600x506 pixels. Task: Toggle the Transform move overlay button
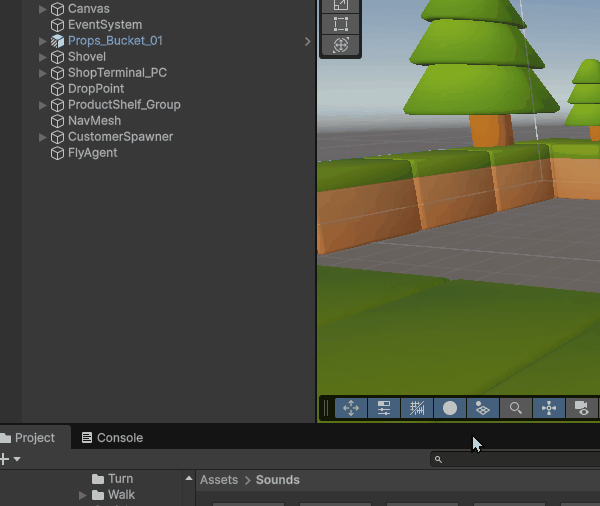click(x=351, y=408)
